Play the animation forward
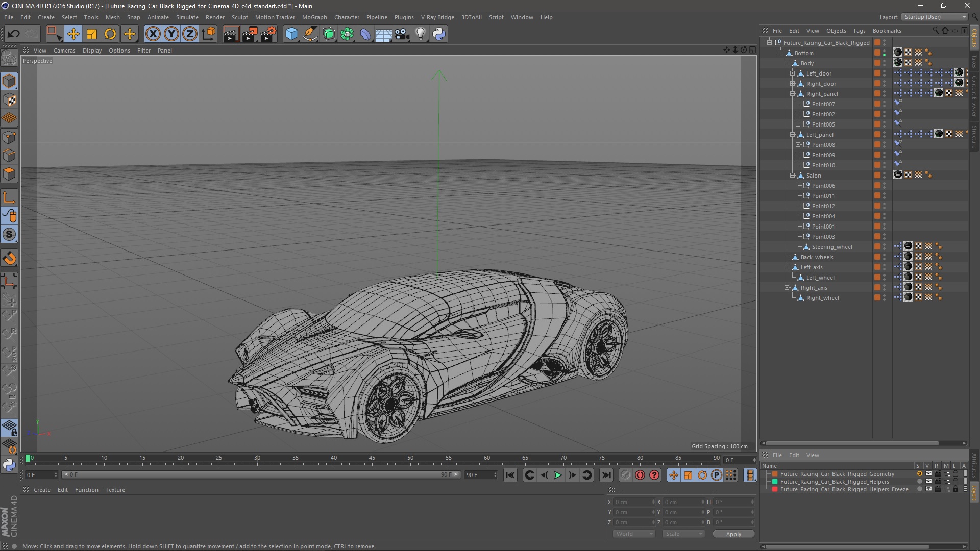Viewport: 980px width, 551px height. point(558,475)
